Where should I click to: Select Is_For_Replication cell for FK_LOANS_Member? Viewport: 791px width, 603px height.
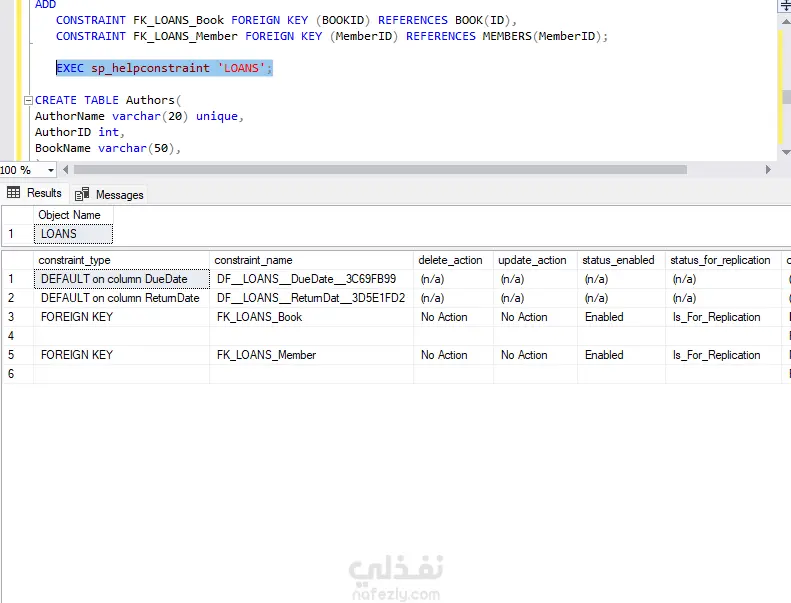[x=723, y=355]
